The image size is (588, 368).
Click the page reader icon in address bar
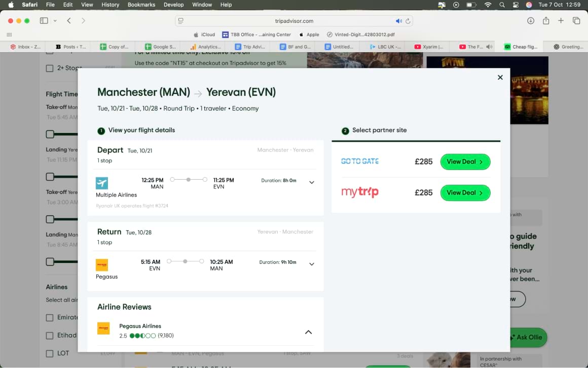click(181, 21)
